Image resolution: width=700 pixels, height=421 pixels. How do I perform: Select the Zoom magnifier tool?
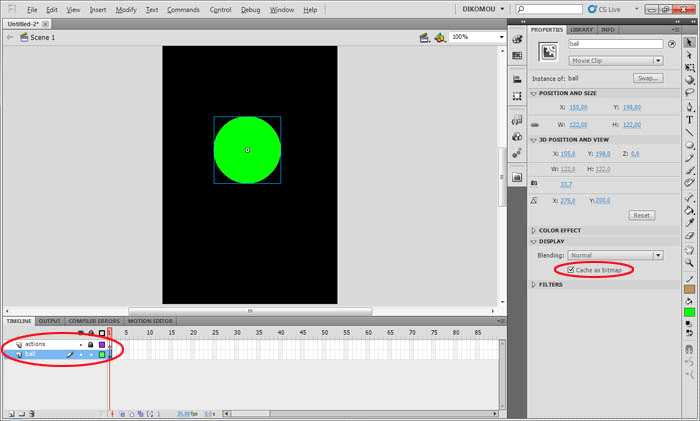[689, 263]
